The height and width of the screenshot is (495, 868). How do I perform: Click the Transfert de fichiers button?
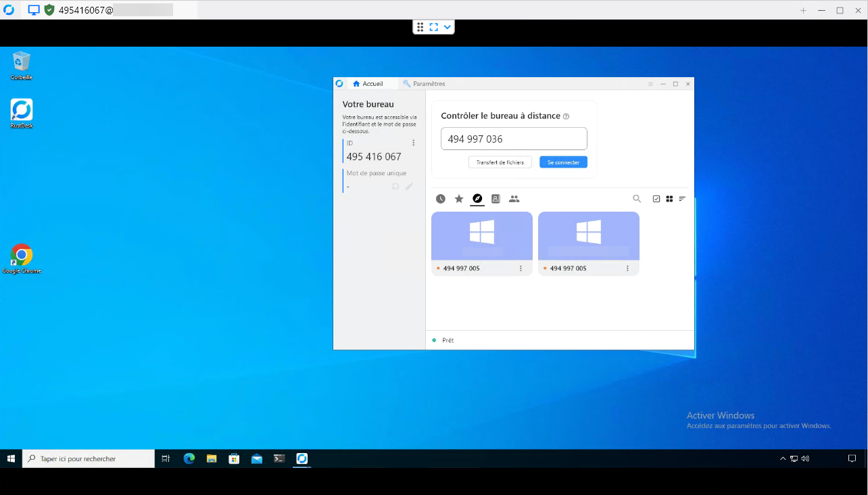coord(500,162)
